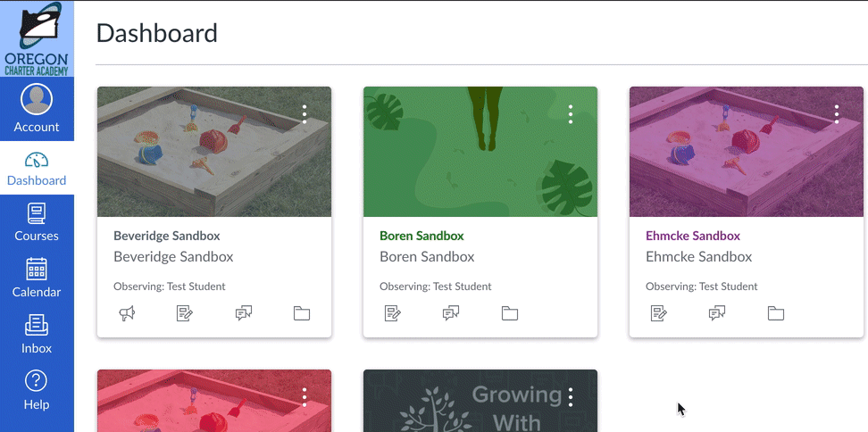Click the Ehmcke Sandbox course title link

(x=692, y=236)
